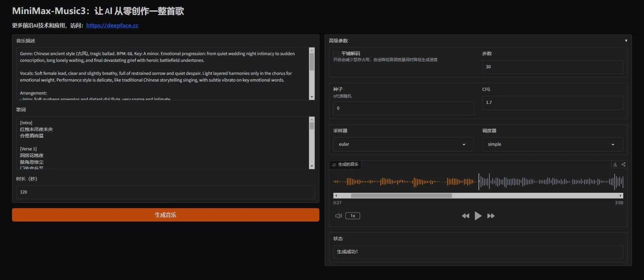Click the waveform horizontal scrollbar thumb

pyautogui.click(x=401, y=196)
